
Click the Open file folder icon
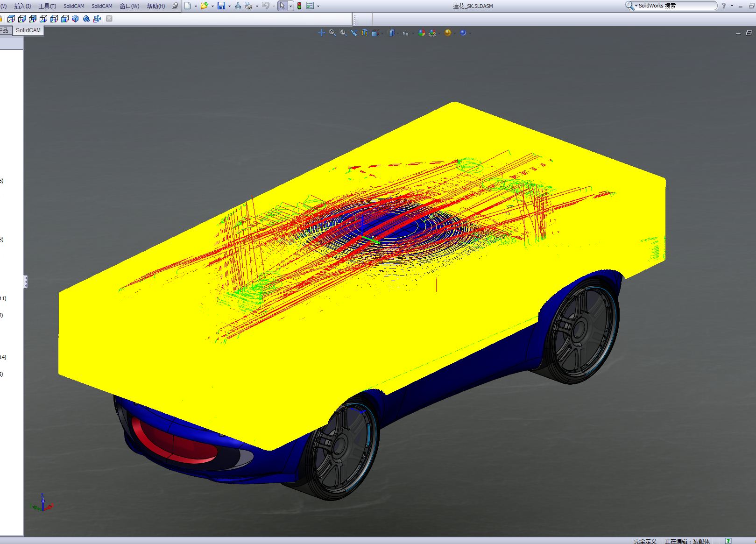204,6
